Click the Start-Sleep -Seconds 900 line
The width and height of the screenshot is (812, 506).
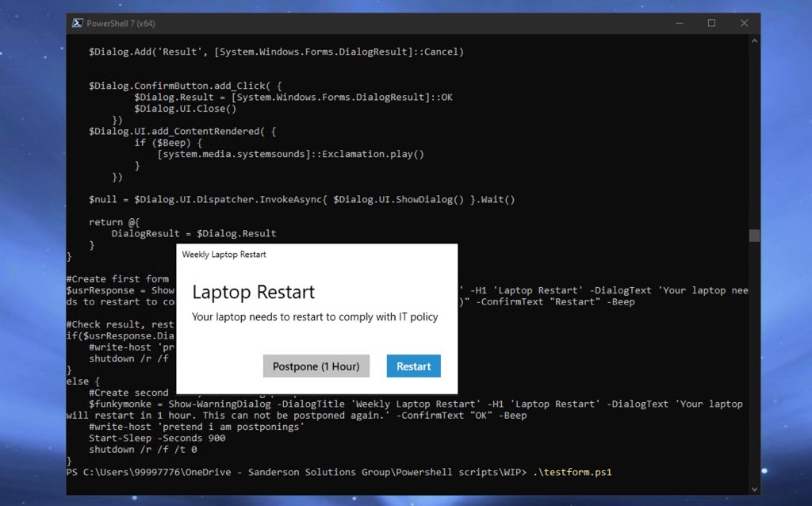pyautogui.click(x=157, y=438)
